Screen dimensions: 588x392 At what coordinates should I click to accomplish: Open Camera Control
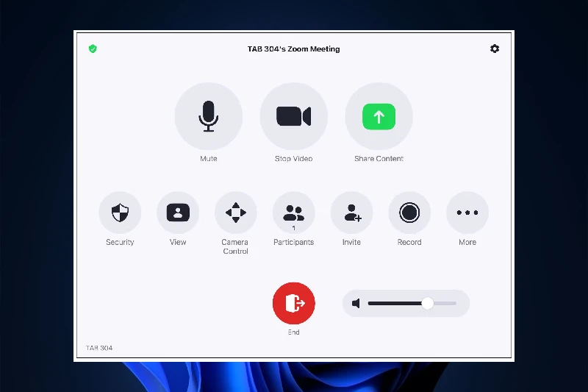pos(235,213)
